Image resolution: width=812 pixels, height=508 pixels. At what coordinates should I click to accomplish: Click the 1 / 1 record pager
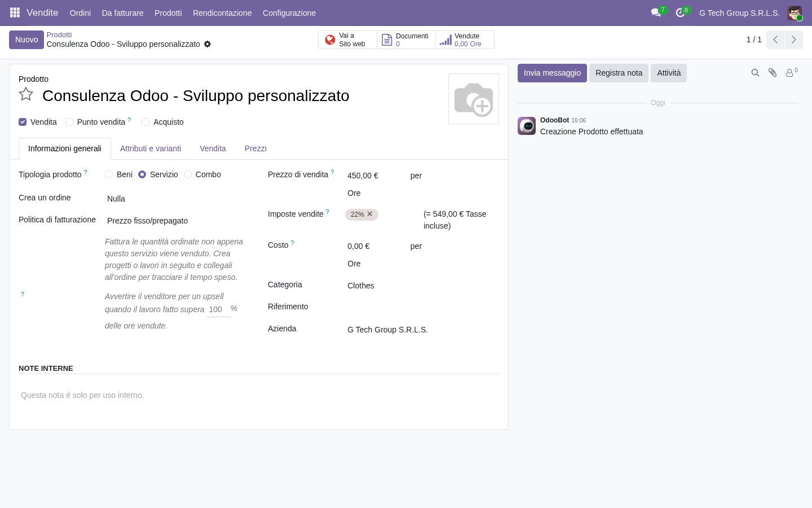pyautogui.click(x=754, y=40)
